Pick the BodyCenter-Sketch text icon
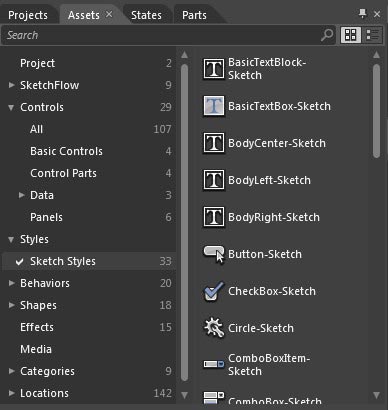 213,143
